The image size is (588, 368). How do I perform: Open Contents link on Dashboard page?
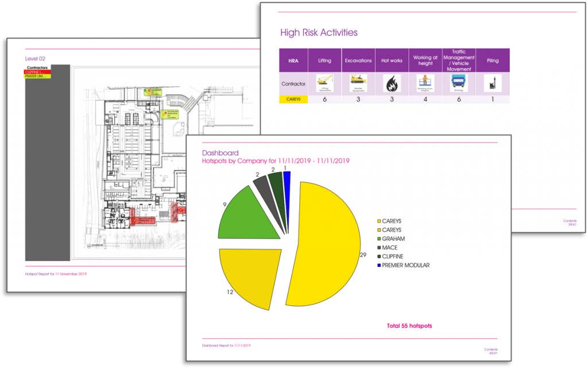[490, 349]
